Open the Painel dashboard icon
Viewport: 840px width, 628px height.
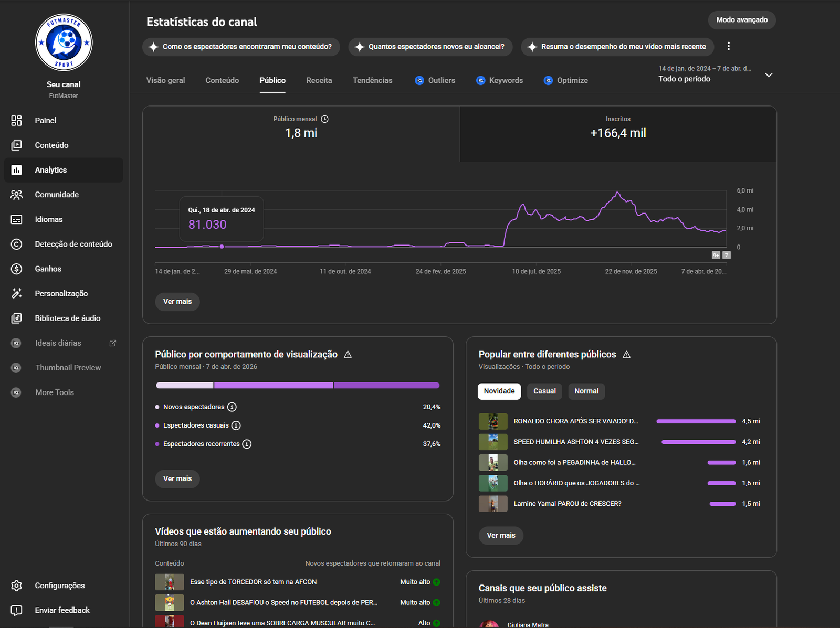pos(16,121)
